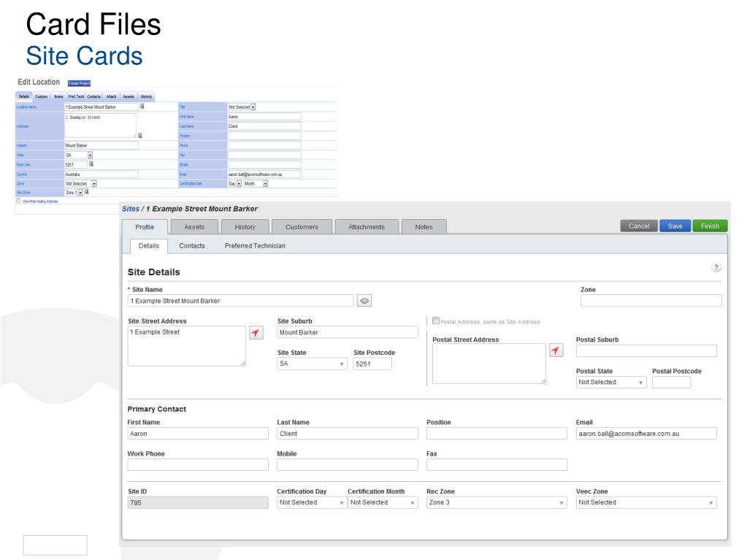Screen dimensions: 747x560
Task: Open the Pref. Tech tab in Edit Location
Action: tap(76, 96)
